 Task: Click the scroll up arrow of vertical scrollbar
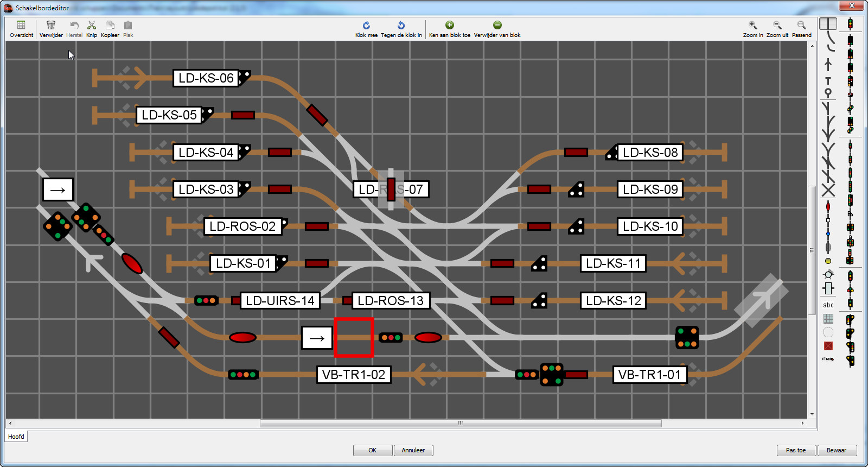[812, 46]
